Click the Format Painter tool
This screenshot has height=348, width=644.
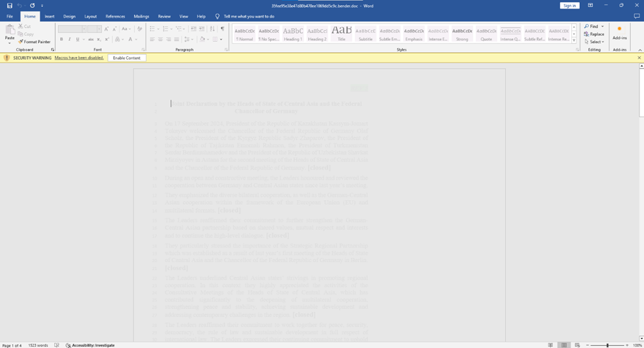tap(34, 42)
